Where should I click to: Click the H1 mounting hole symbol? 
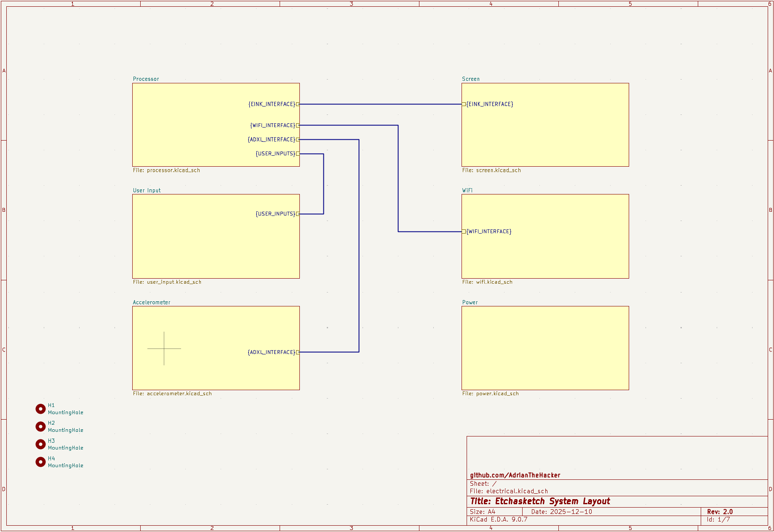coord(40,409)
